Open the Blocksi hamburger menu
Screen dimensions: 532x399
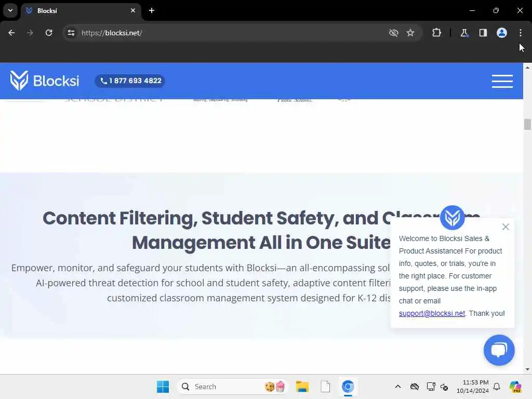[x=502, y=81]
